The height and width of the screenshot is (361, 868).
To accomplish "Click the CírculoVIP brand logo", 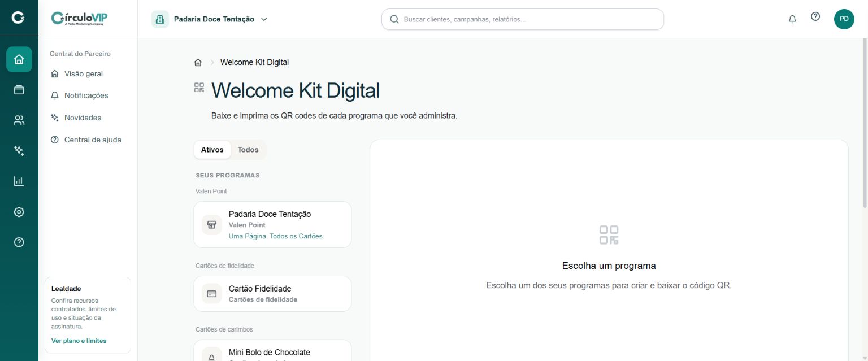I will 79,19.
